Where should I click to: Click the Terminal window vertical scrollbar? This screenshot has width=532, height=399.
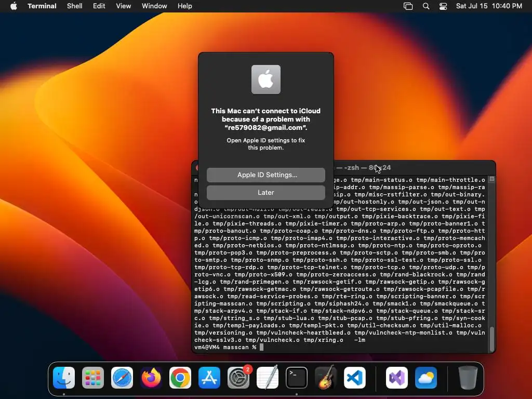coord(491,339)
